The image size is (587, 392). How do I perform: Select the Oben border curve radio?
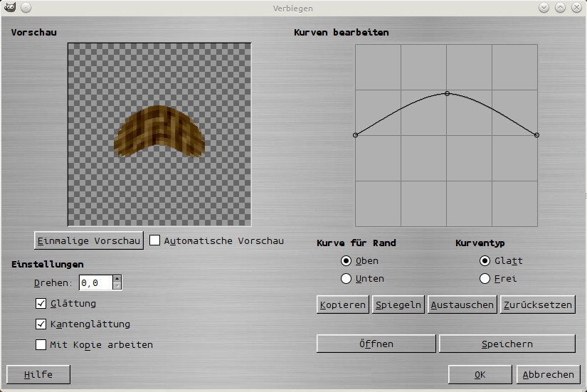[x=347, y=261]
